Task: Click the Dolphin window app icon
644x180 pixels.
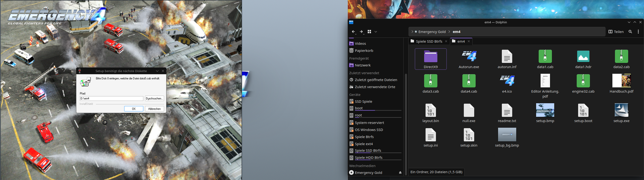Action: pos(351,22)
